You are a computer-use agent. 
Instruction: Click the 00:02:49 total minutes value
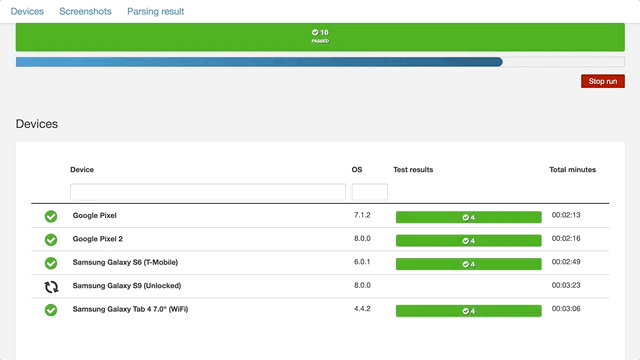(x=566, y=262)
